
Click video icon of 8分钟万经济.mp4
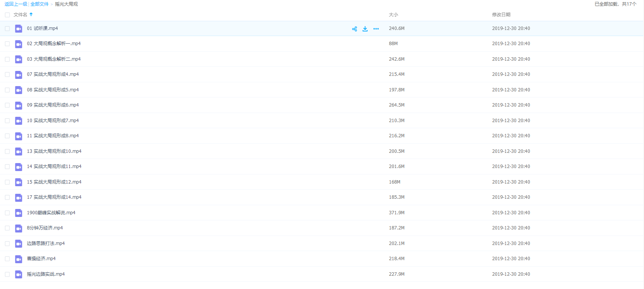(19, 228)
